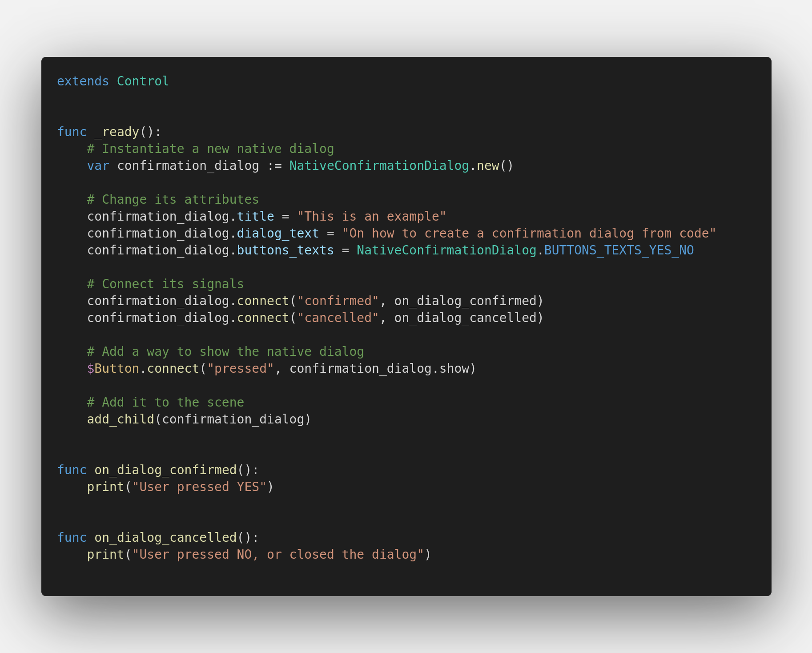Viewport: 812px width, 653px height.
Task: Click string "User pressed YES"
Action: tap(199, 487)
